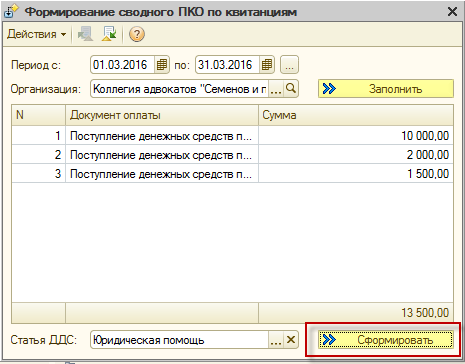The image size is (465, 364).
Task: Choose organization via its ellipsis button
Action: tap(276, 89)
